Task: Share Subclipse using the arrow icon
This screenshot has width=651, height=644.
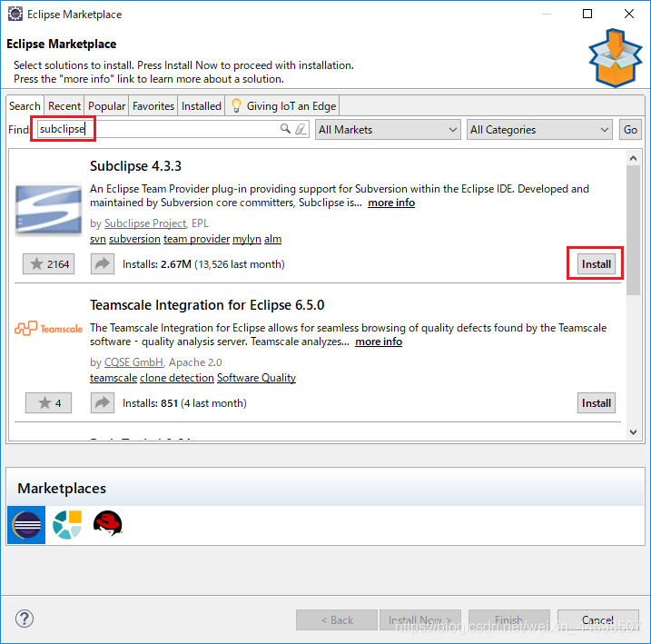Action: click(x=103, y=263)
